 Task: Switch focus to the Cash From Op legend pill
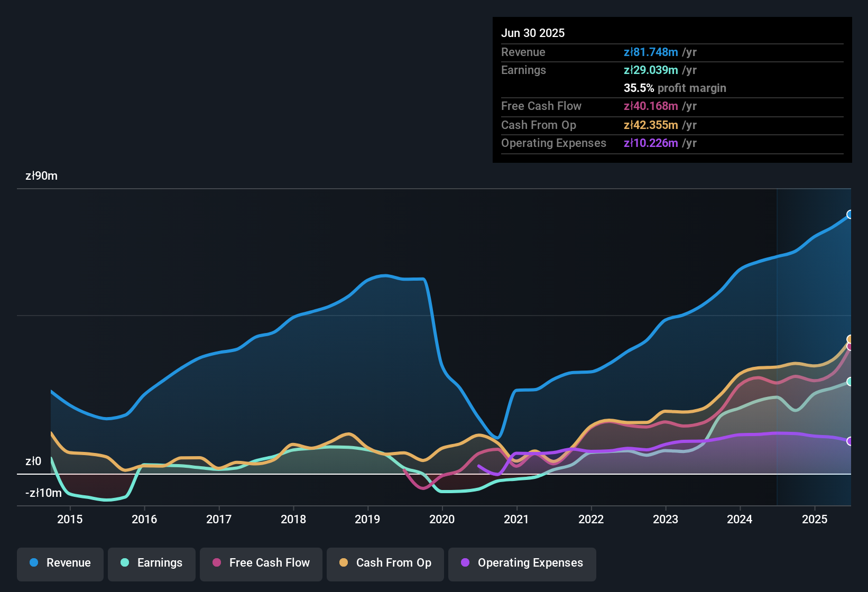(385, 563)
